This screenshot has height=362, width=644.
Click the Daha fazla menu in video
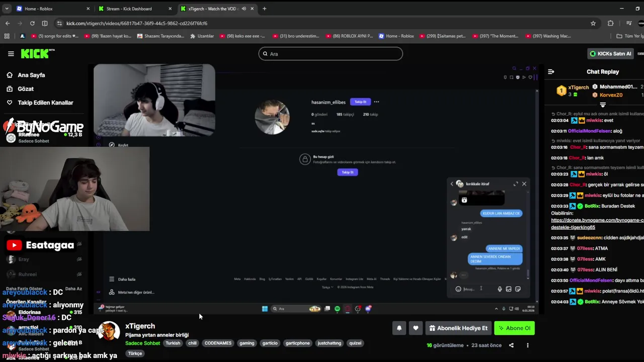point(122,279)
